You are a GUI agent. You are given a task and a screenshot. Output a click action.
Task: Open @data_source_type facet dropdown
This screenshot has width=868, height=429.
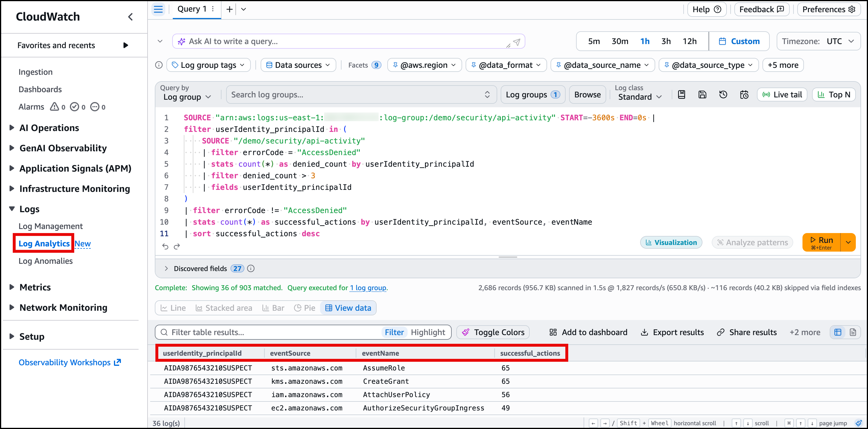[x=709, y=65]
